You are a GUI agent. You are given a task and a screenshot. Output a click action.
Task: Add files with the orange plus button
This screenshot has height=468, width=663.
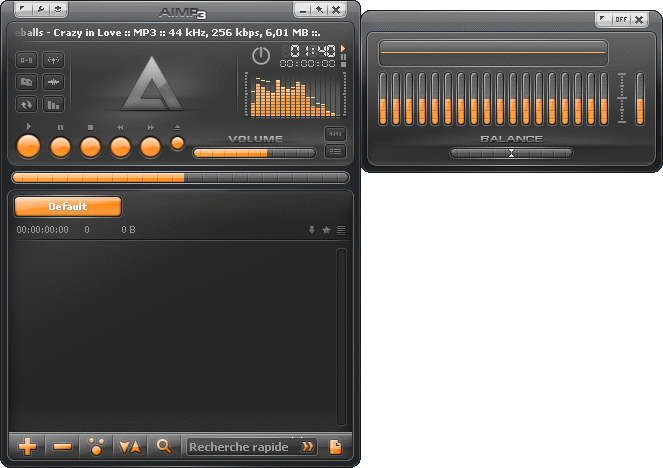[27, 446]
